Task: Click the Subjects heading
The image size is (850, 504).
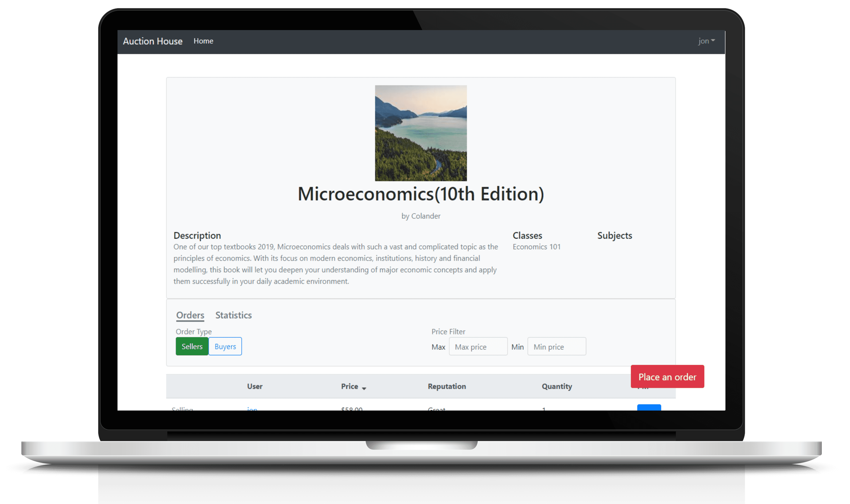Action: tap(615, 235)
